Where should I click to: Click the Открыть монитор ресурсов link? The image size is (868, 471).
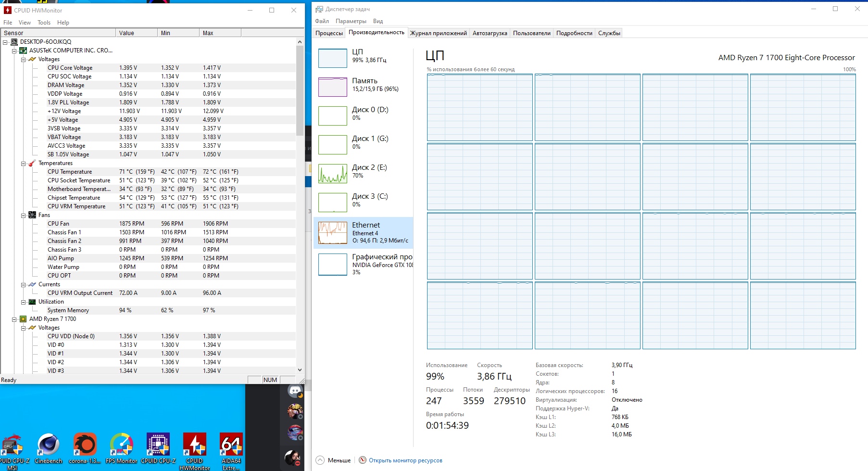pyautogui.click(x=405, y=460)
